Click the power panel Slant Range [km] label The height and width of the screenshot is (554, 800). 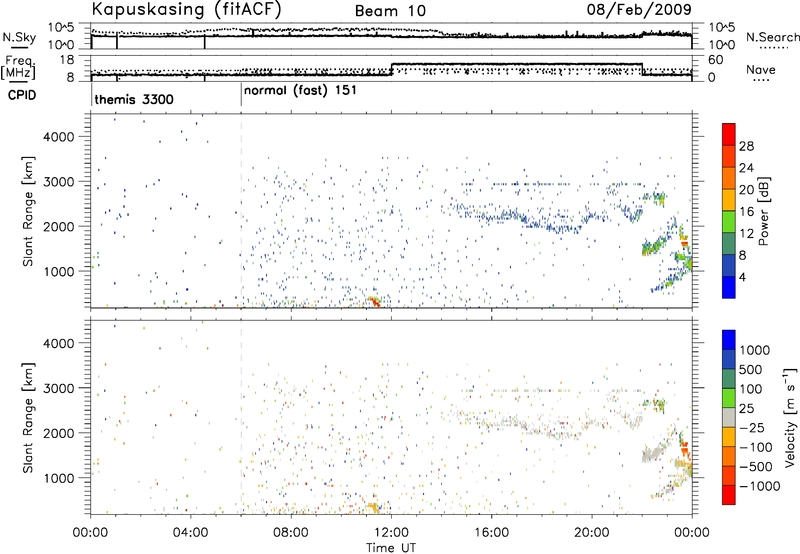pos(29,211)
